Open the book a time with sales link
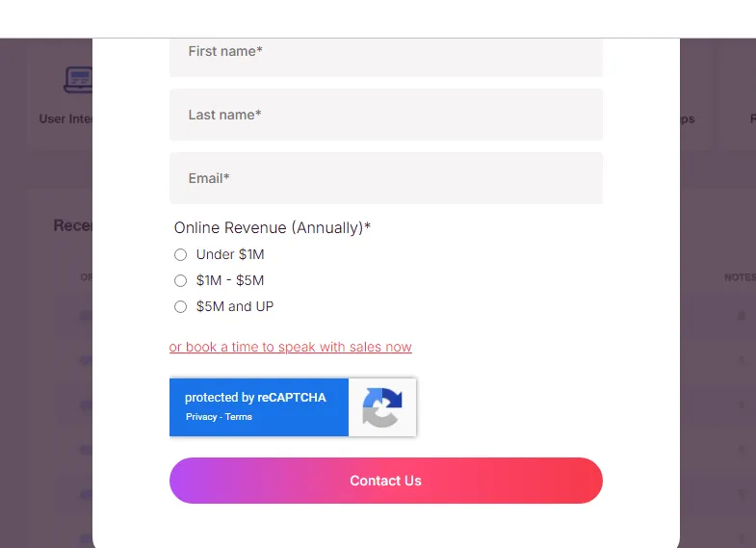 [x=290, y=347]
